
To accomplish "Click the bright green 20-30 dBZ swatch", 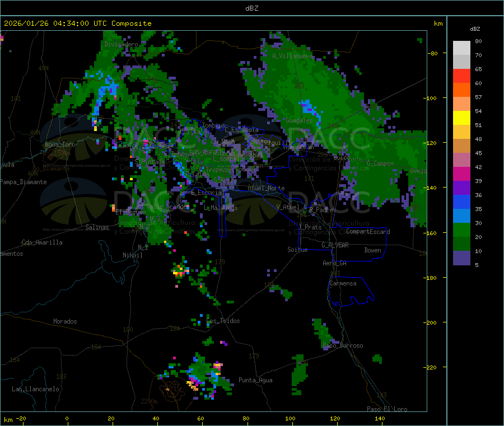I will click(x=461, y=230).
